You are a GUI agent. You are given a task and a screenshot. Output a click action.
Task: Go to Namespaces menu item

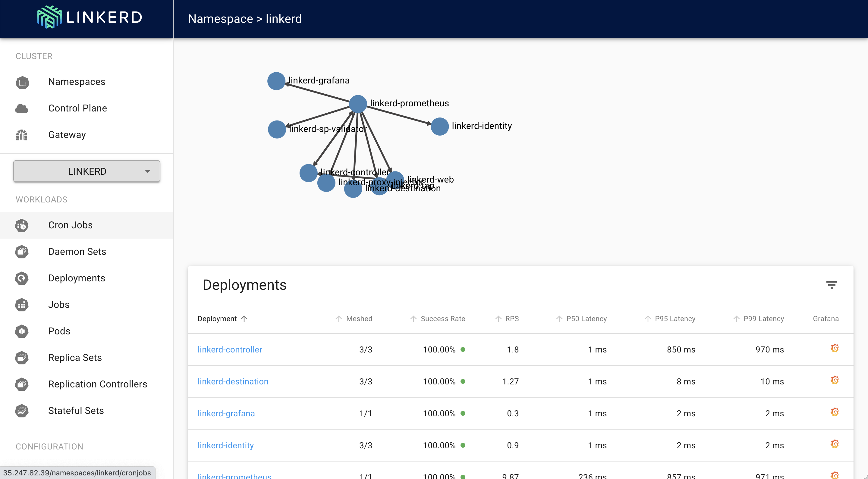(86, 82)
